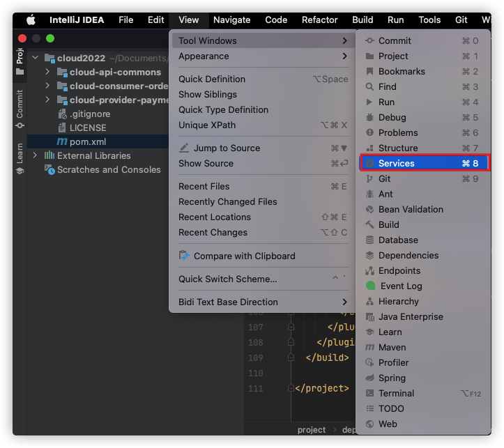Click the green Event Log icon

click(x=371, y=286)
